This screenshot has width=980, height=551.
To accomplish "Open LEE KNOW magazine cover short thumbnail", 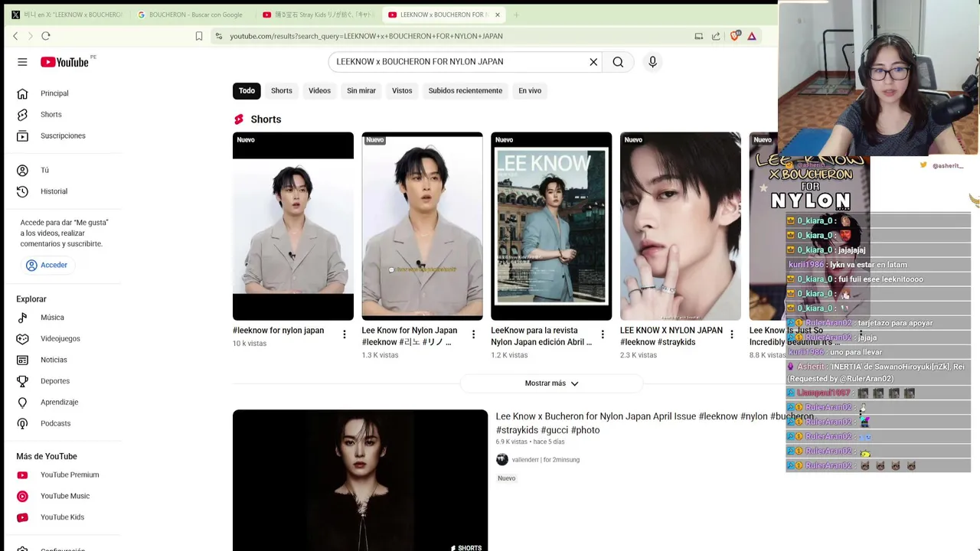I will [x=551, y=227].
